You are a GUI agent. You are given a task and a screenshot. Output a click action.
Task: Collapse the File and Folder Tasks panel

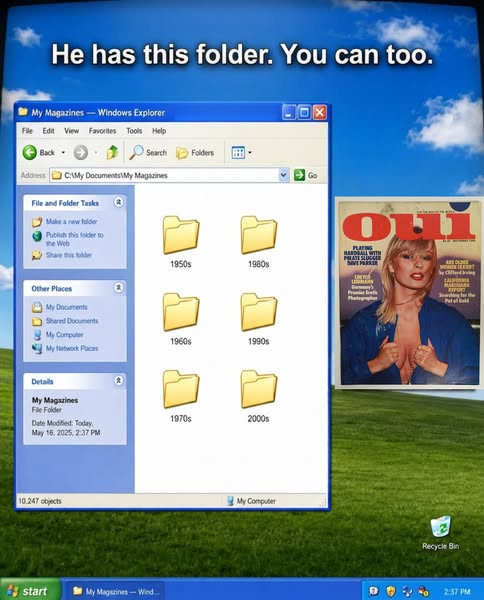click(119, 202)
